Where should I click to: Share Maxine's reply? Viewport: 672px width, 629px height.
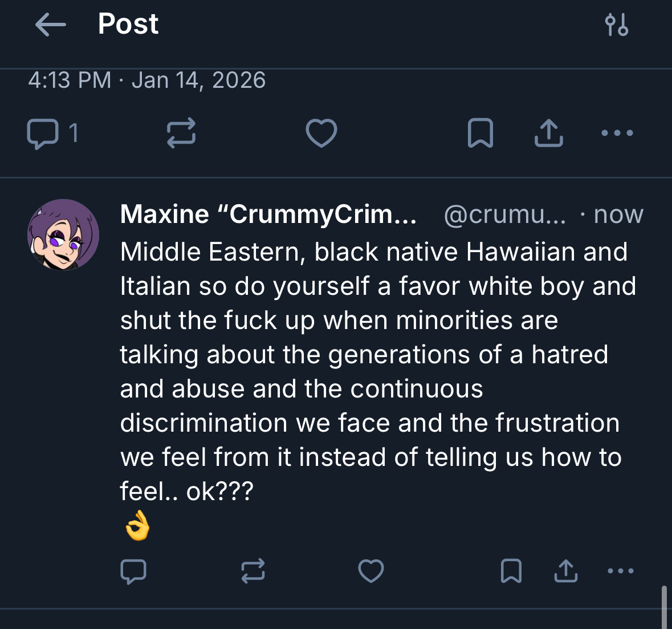pos(565,571)
